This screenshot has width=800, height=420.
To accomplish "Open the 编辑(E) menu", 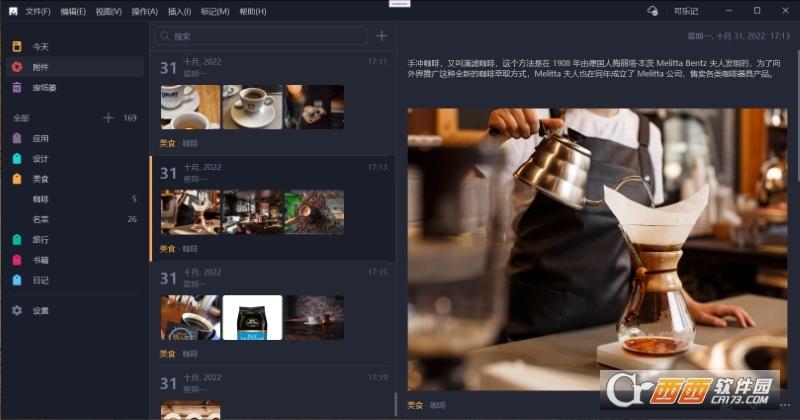I will click(x=73, y=11).
